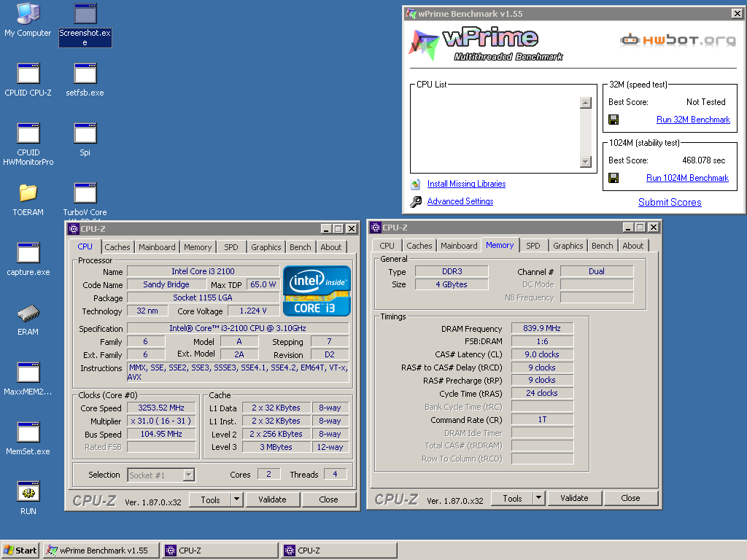Image resolution: width=747 pixels, height=560 pixels.
Task: Expand Tools dropdown arrow in right CPU-Z
Action: [539, 498]
